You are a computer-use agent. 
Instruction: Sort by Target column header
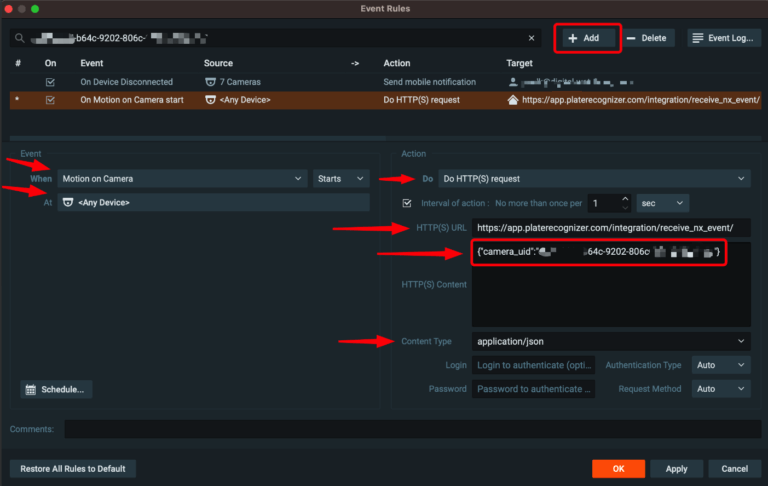point(519,63)
